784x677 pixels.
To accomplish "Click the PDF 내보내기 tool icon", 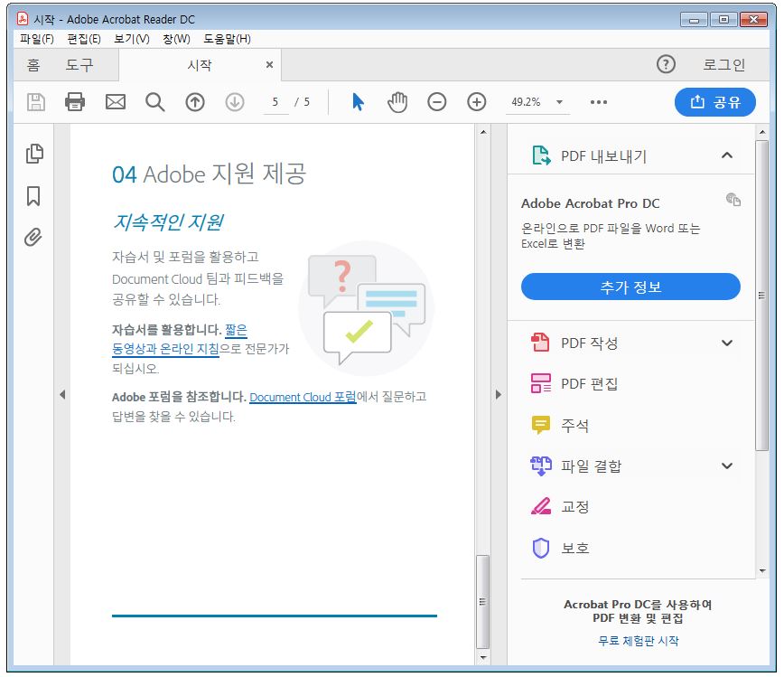I will [x=541, y=155].
